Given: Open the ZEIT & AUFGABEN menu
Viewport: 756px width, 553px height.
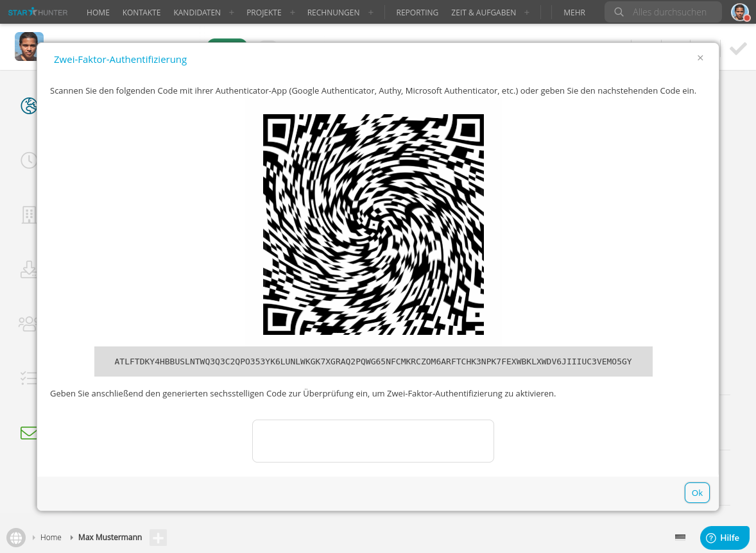Looking at the screenshot, I should pyautogui.click(x=483, y=13).
